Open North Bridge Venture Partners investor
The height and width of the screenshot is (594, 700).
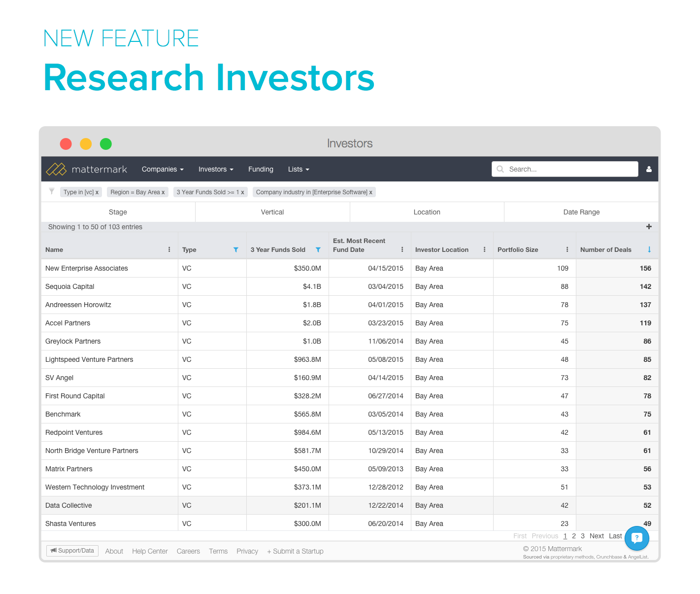(x=92, y=451)
